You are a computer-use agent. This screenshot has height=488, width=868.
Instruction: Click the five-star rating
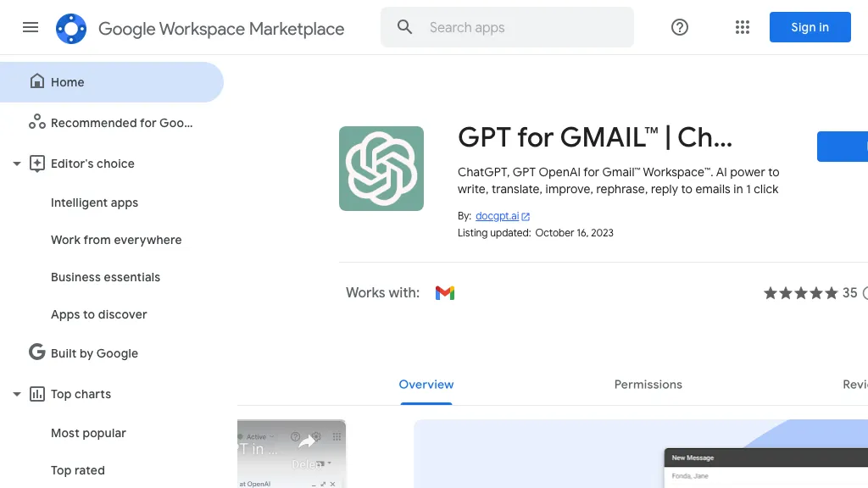800,293
